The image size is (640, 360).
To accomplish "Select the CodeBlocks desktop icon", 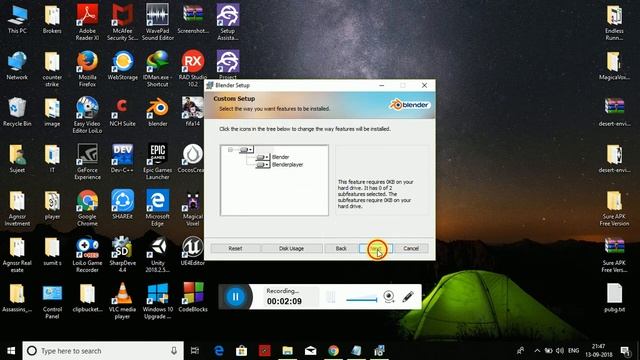I will [193, 298].
